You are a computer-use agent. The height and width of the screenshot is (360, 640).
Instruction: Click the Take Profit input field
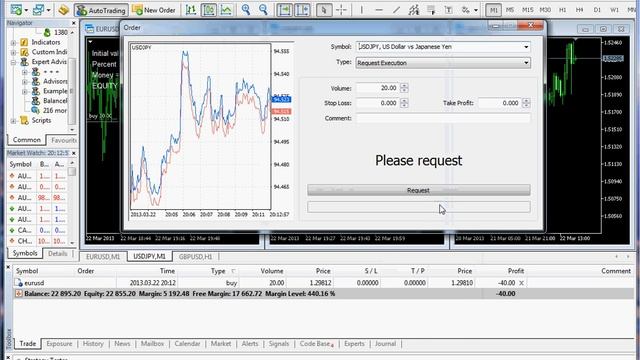500,103
